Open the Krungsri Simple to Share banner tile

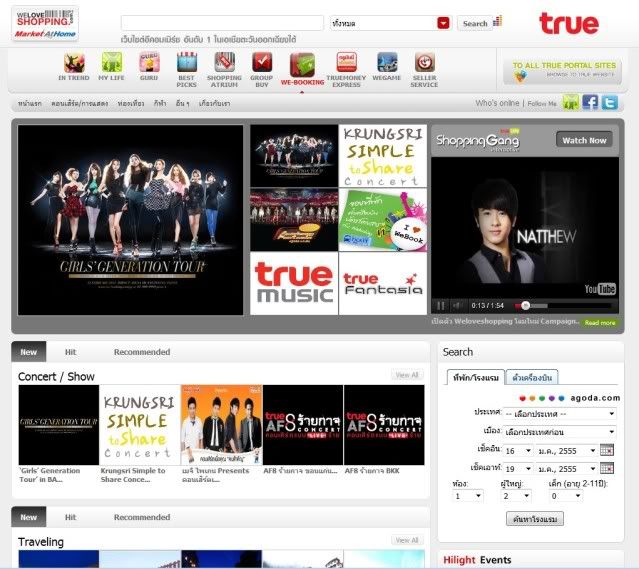pos(383,156)
